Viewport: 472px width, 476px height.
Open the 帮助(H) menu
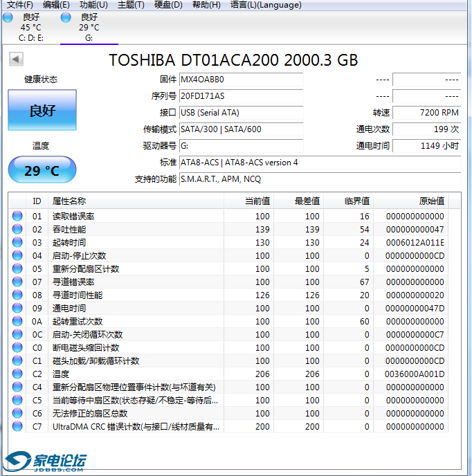tap(206, 5)
